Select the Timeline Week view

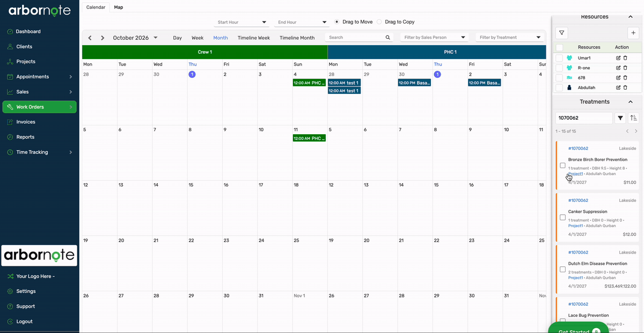click(x=254, y=38)
